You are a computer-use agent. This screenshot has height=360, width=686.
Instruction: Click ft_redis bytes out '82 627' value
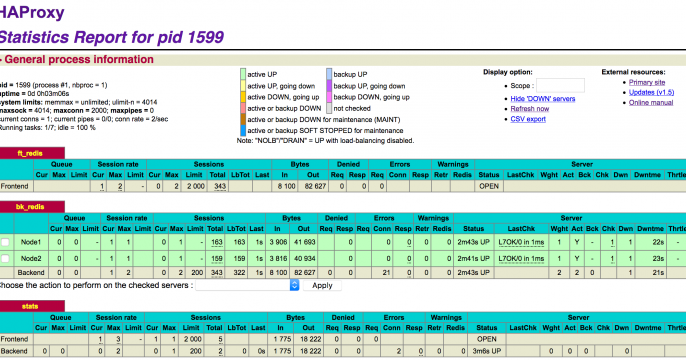point(315,186)
